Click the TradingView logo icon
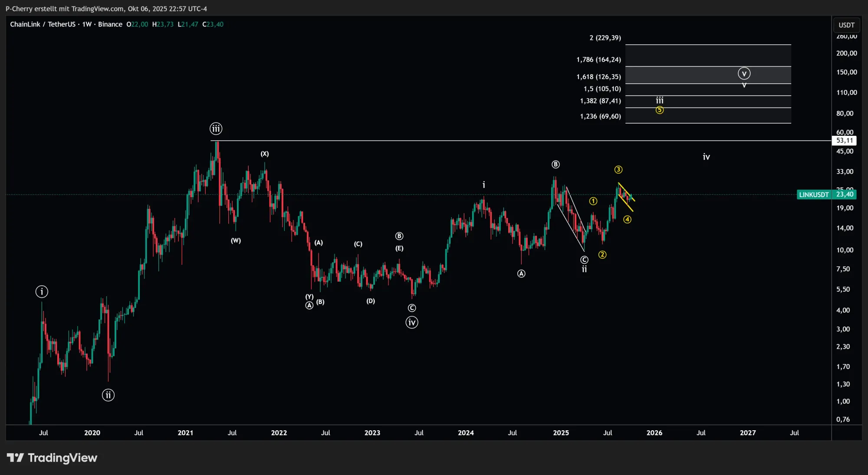Screen dimensions: 868x475 click(x=16, y=458)
